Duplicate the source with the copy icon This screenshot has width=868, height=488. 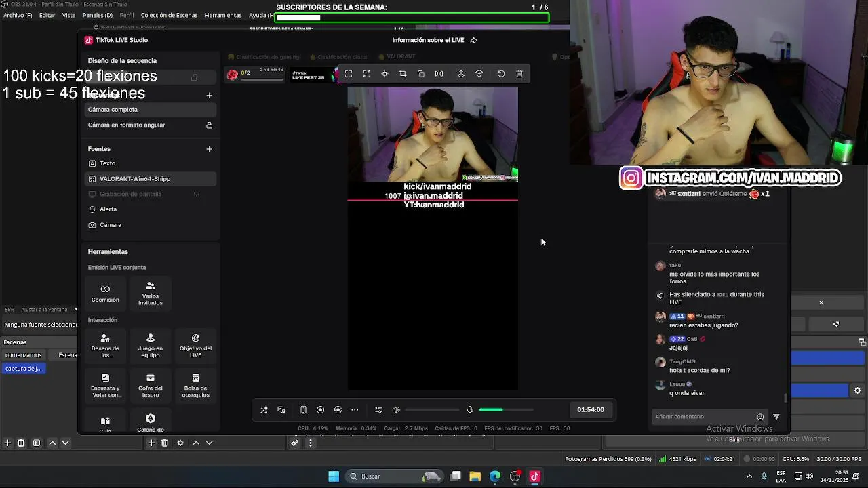(x=421, y=74)
